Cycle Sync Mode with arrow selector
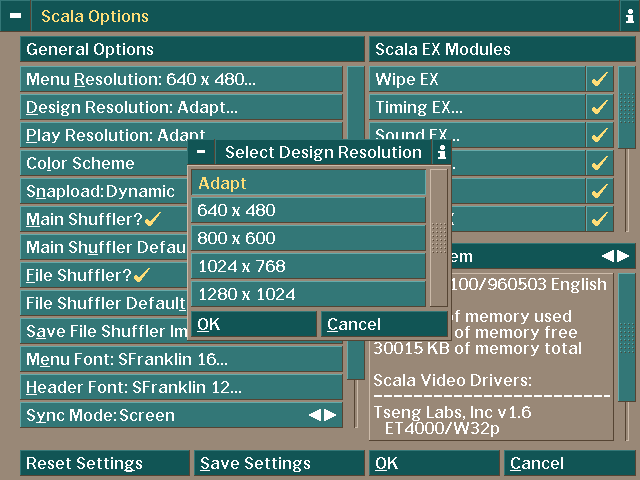This screenshot has height=480, width=640. tap(322, 415)
